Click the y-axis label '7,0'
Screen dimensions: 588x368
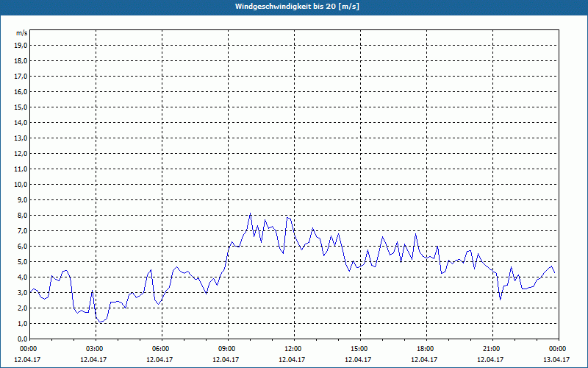23,230
